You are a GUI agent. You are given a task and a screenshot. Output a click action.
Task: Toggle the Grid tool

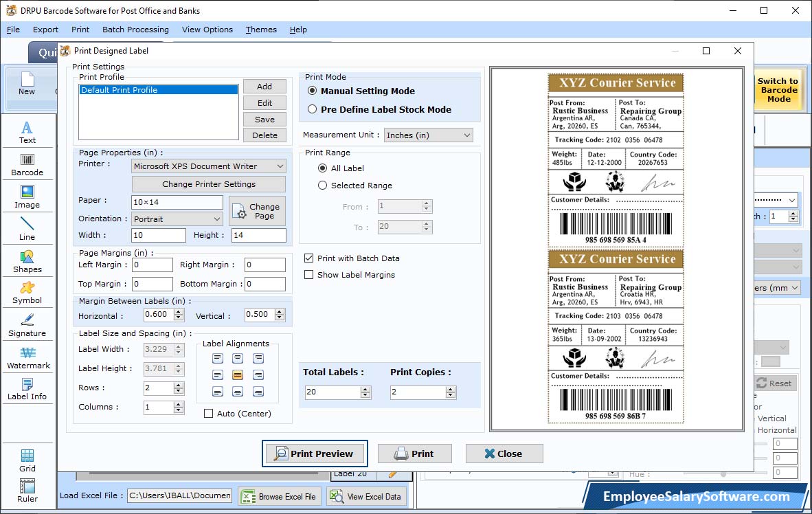click(27, 460)
